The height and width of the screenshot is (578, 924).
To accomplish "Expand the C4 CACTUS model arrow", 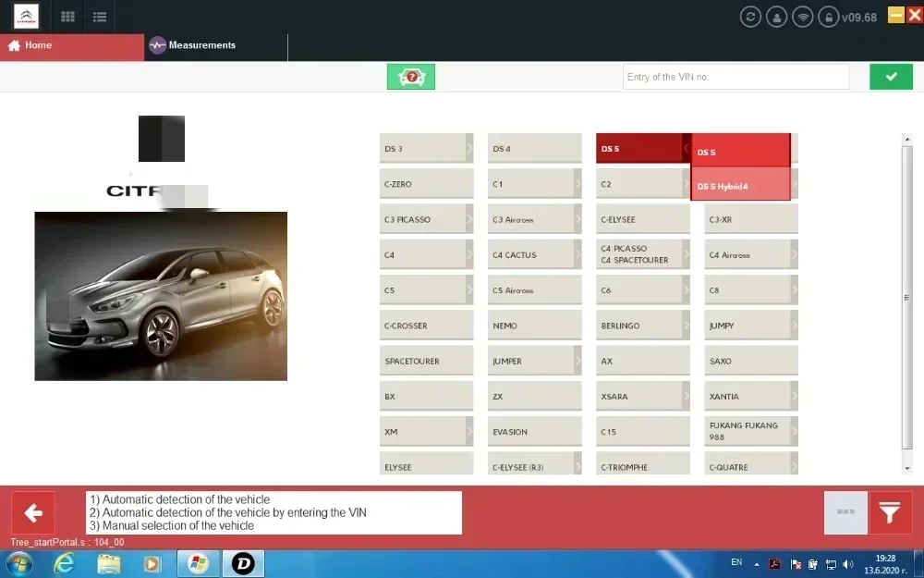I will tap(578, 254).
